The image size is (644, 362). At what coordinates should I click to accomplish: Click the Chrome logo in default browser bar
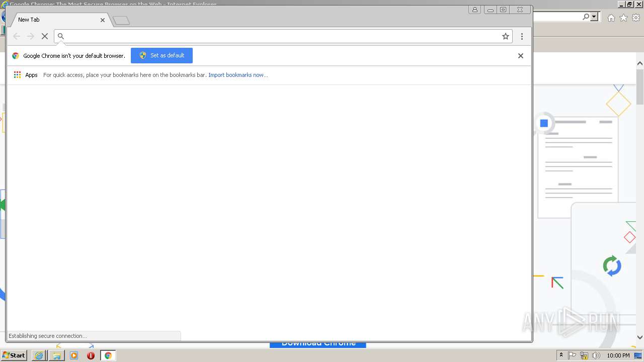[16, 56]
